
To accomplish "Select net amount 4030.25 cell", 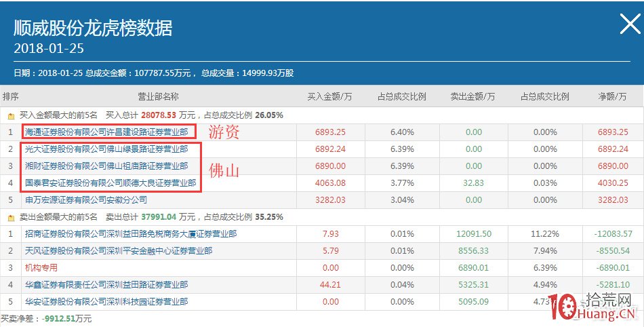I will tap(613, 182).
